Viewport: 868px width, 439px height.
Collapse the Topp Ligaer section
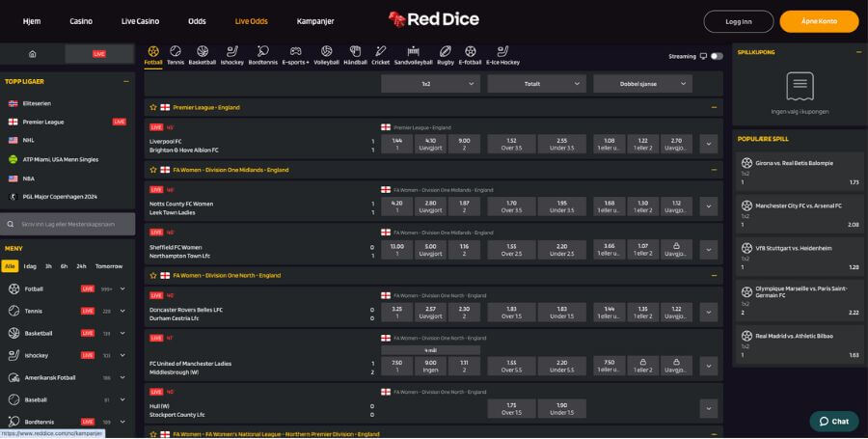tap(126, 81)
